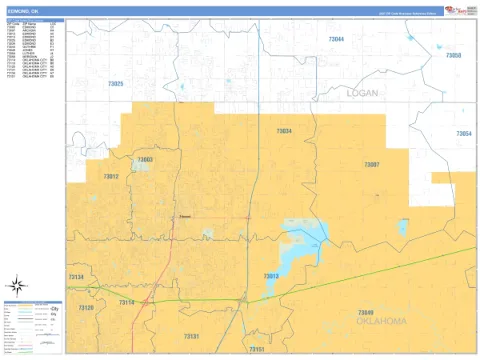
Task: Select the 73003 ZIP label on the map
Action: (145, 160)
